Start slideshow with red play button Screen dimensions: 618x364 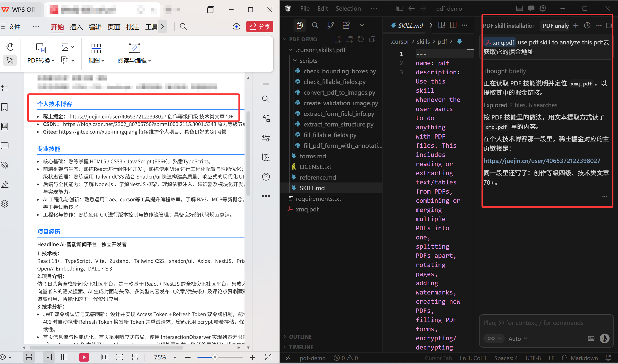[84, 357]
